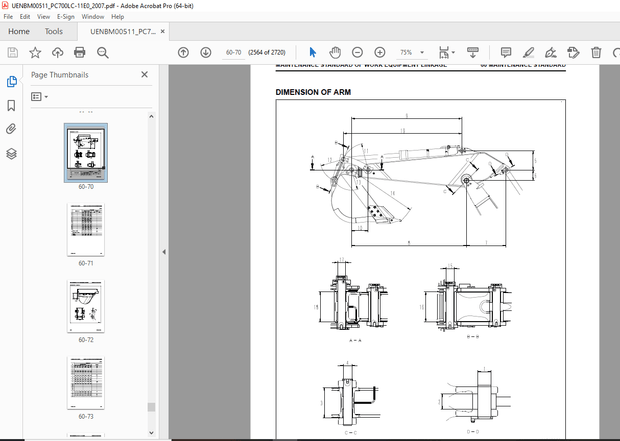Viewport: 620px width, 441px height.
Task: Open the Layers panel icon
Action: pos(11,153)
